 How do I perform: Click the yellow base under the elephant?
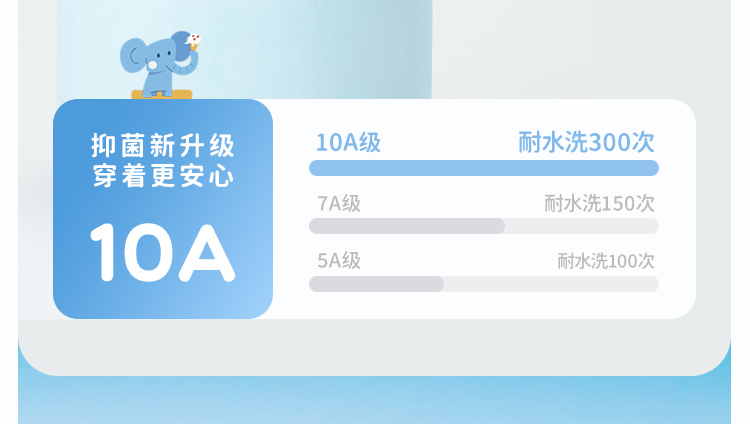coord(161,95)
